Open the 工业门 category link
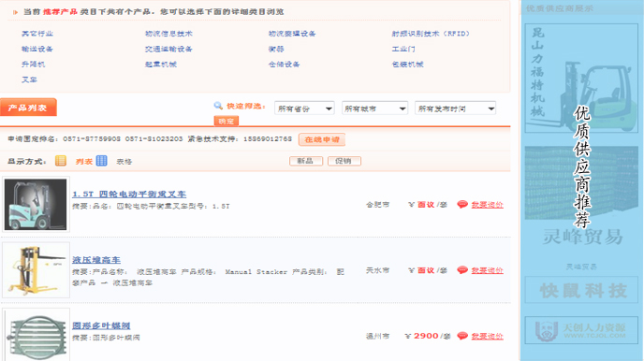Image resolution: width=644 pixels, height=361 pixels. point(403,49)
